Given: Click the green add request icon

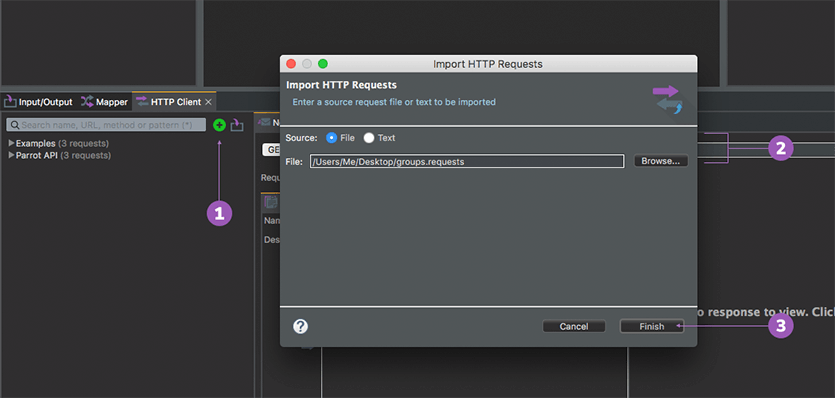Looking at the screenshot, I should tap(219, 125).
